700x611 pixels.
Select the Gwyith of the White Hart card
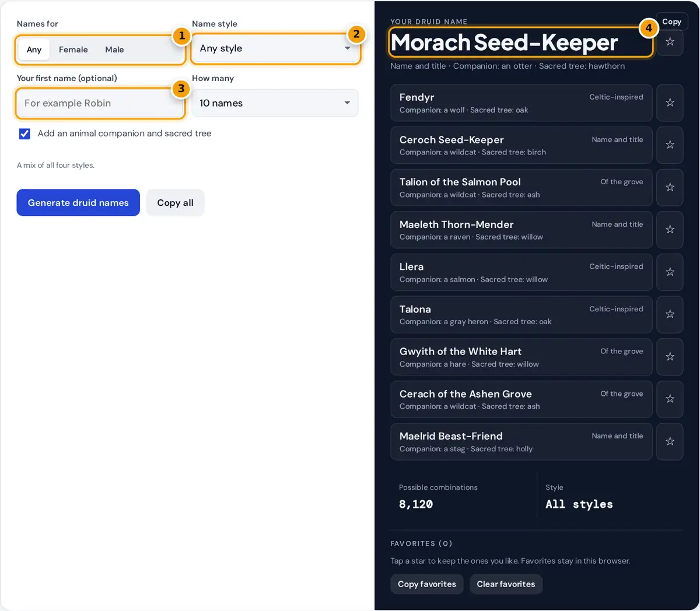click(x=521, y=357)
